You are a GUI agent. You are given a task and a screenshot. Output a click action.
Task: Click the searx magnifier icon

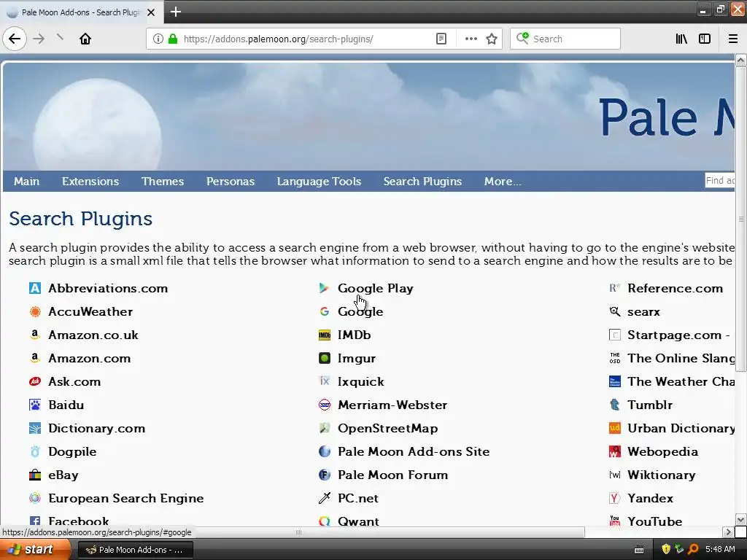point(614,311)
